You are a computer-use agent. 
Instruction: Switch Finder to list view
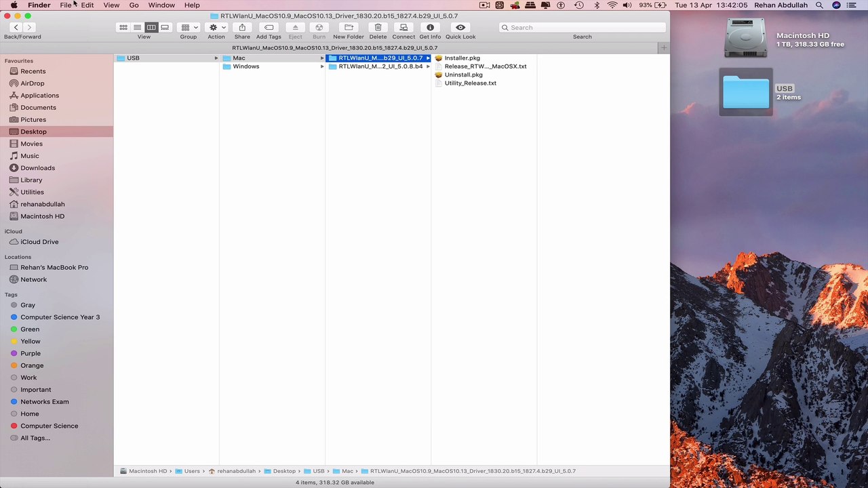pos(137,28)
